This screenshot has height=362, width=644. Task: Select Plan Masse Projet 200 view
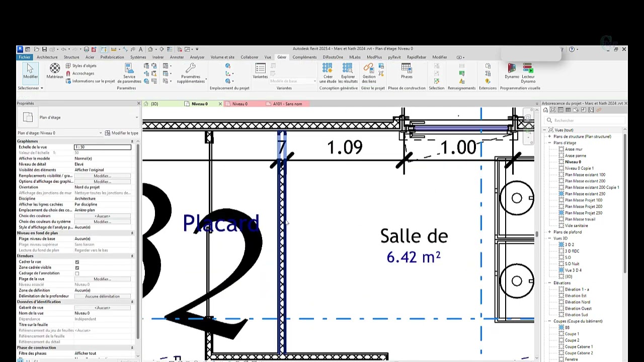click(x=584, y=207)
